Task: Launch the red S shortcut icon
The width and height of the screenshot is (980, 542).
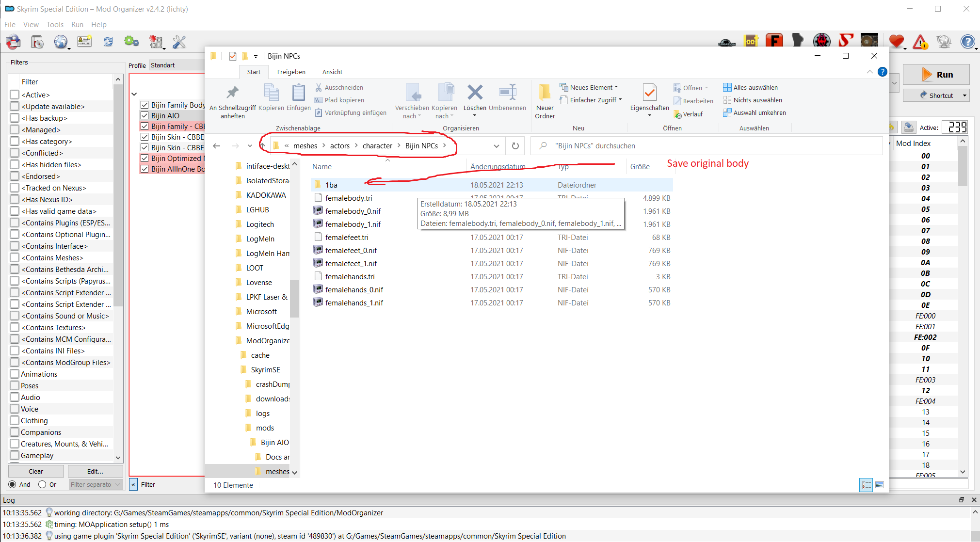Action: point(846,41)
